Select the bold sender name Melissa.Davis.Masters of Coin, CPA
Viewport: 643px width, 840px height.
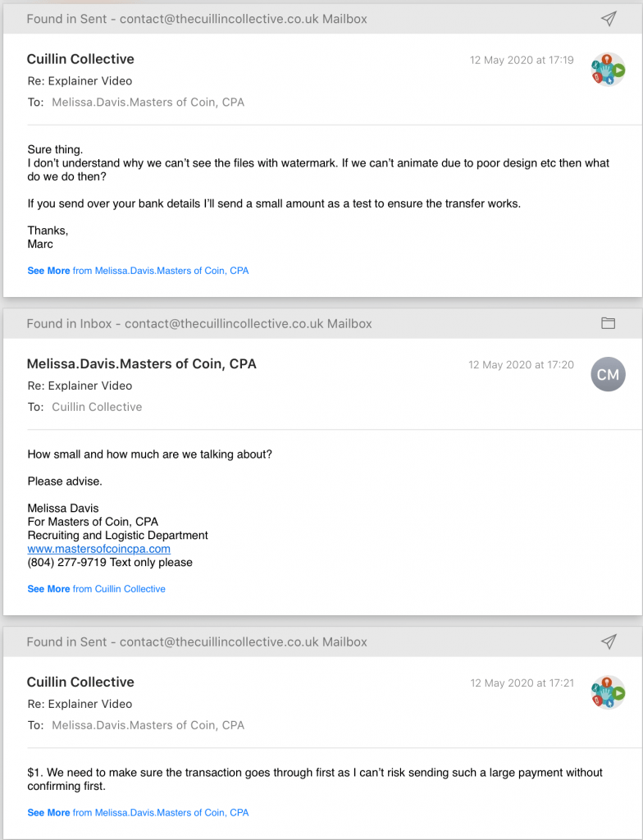[141, 364]
